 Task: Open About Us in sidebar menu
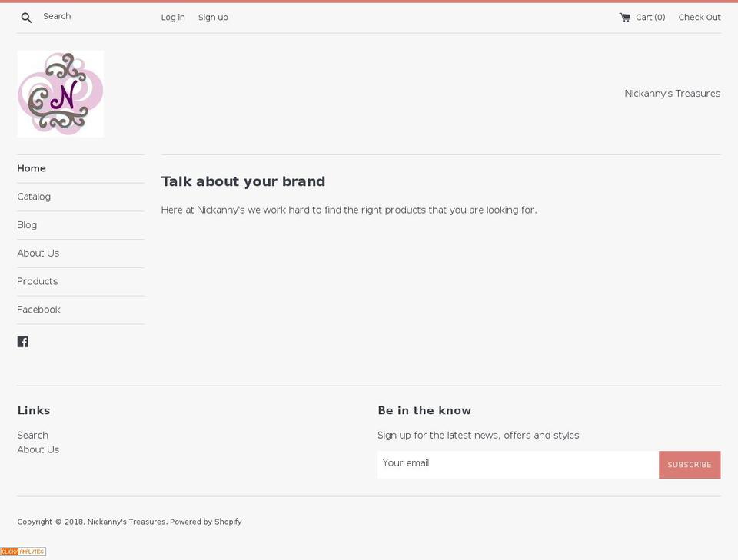click(x=38, y=253)
